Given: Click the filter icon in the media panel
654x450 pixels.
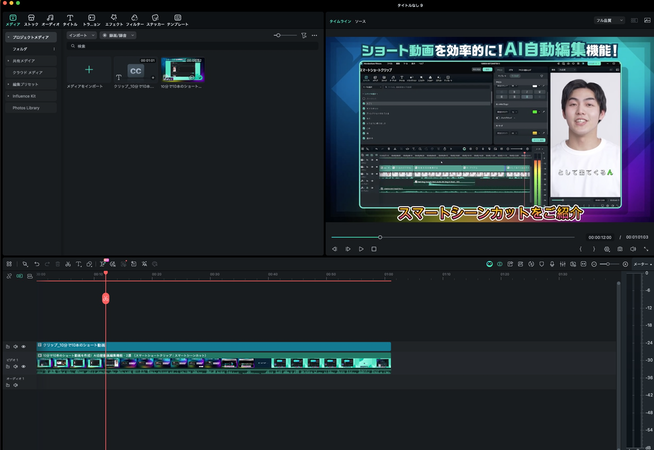Looking at the screenshot, I should click(304, 35).
